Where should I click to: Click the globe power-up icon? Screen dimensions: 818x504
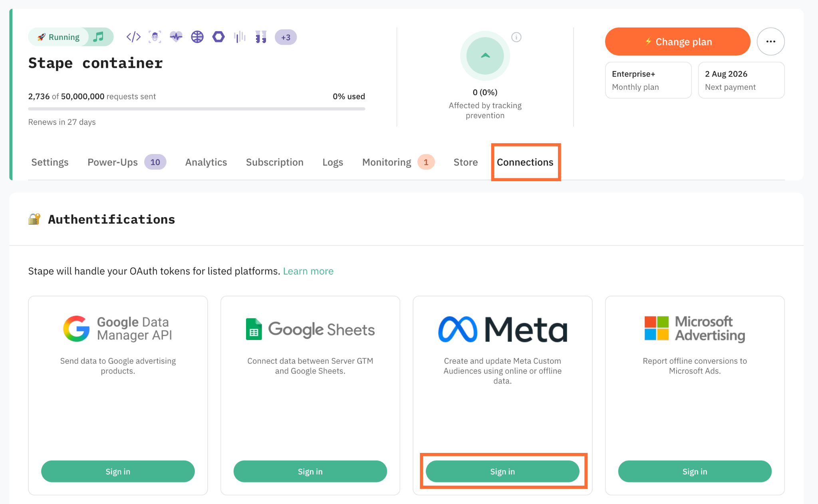(x=197, y=37)
